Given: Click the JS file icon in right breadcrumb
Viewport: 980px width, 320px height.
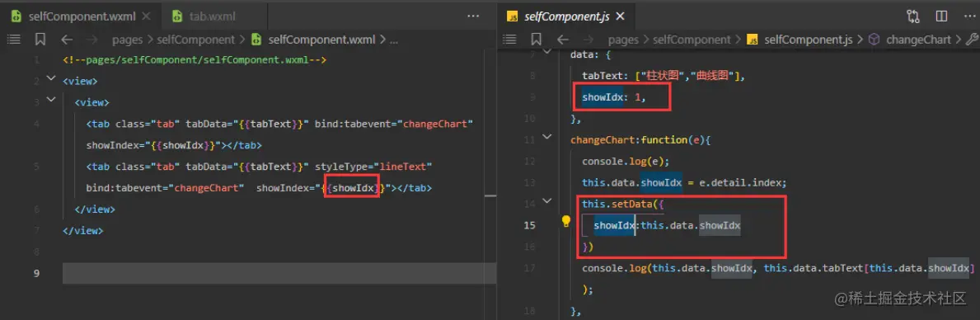Looking at the screenshot, I should tap(753, 40).
